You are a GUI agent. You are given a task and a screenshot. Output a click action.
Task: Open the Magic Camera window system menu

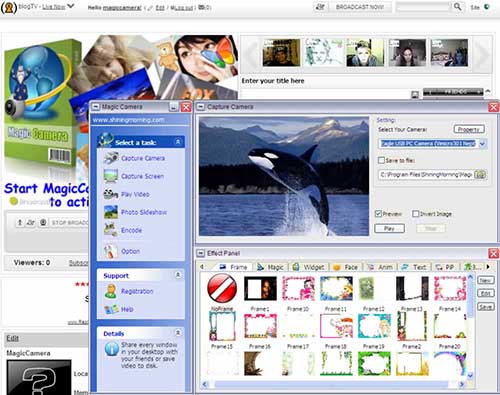[x=96, y=107]
